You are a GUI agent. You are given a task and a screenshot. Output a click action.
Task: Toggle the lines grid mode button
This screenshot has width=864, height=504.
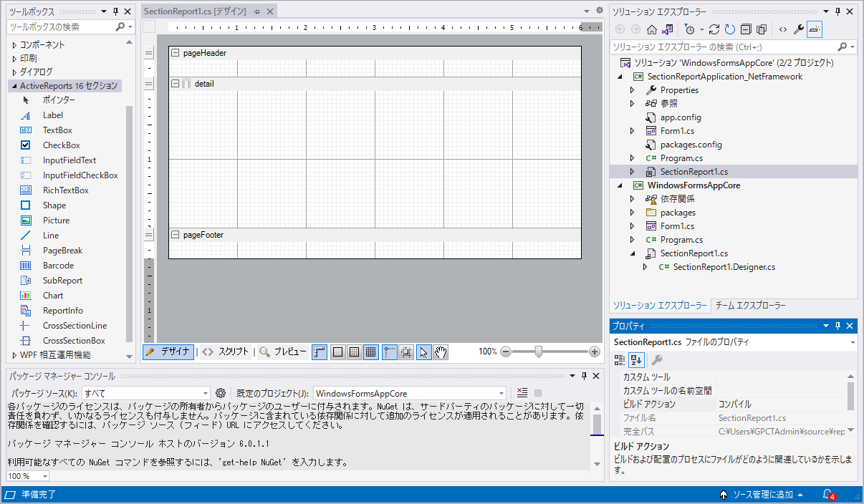click(x=371, y=352)
